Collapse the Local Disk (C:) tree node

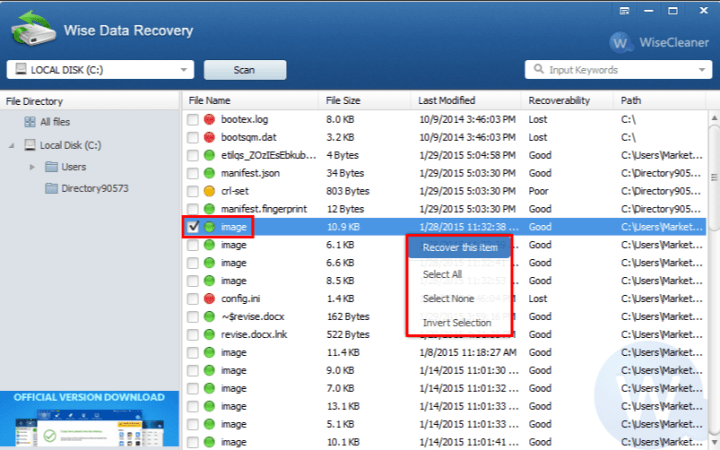pyautogui.click(x=11, y=146)
